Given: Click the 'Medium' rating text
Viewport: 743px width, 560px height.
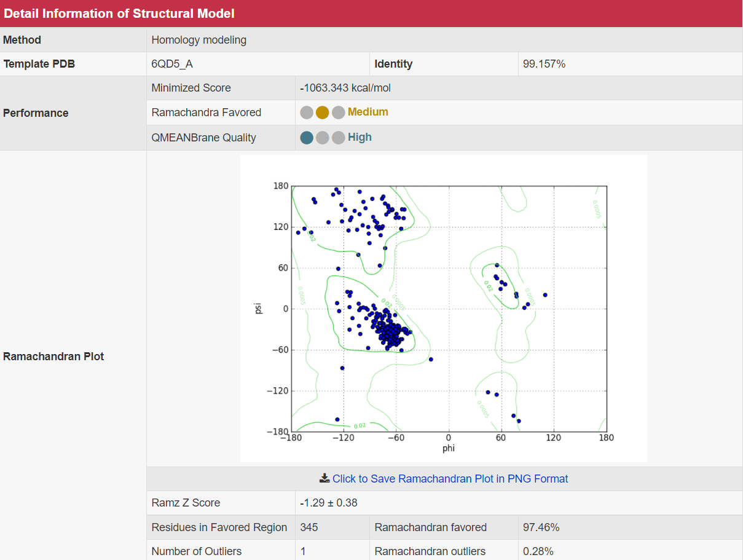Looking at the screenshot, I should [368, 112].
